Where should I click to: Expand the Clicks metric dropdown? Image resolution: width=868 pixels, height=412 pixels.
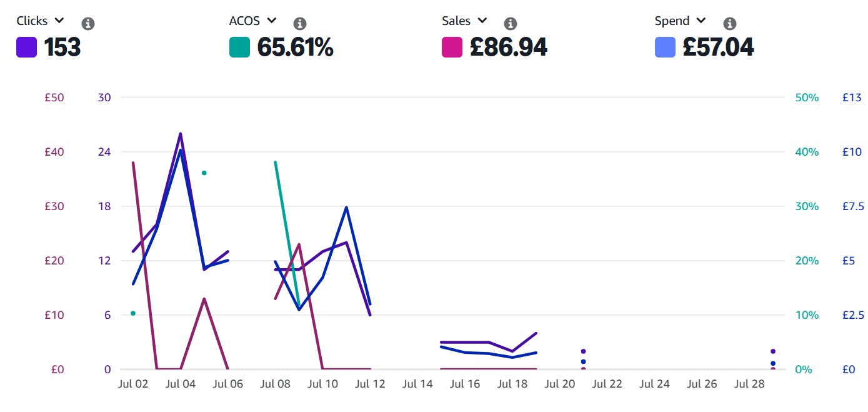click(60, 21)
